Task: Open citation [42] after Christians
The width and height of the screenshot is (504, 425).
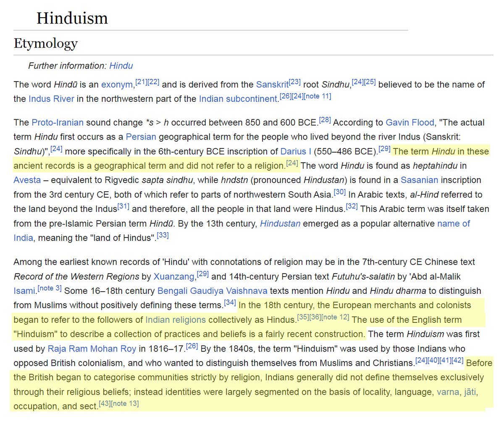Action: tap(458, 361)
